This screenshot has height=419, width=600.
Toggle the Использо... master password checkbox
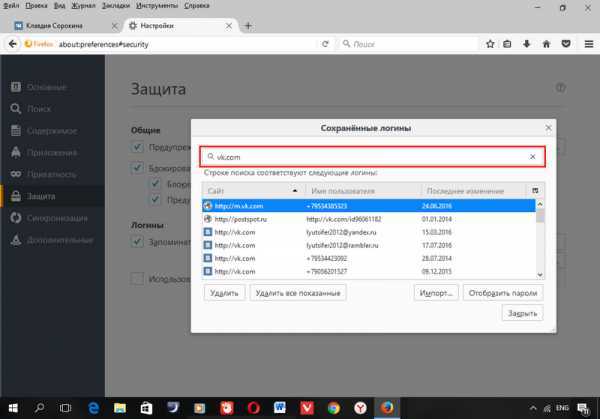pos(137,279)
